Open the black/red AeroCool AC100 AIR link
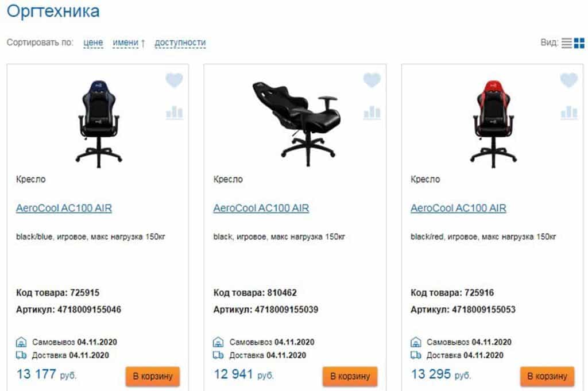Image resolution: width=588 pixels, height=391 pixels. [x=458, y=208]
